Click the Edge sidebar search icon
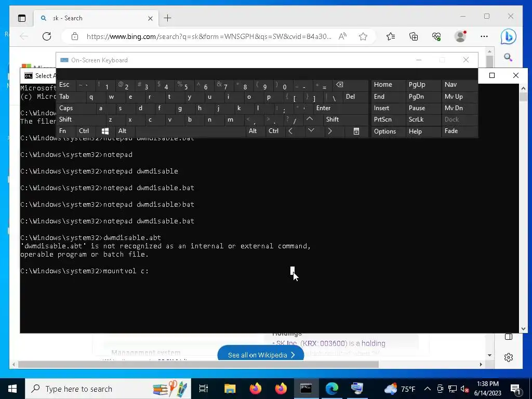Screen dimensions: 532x399 508,57
